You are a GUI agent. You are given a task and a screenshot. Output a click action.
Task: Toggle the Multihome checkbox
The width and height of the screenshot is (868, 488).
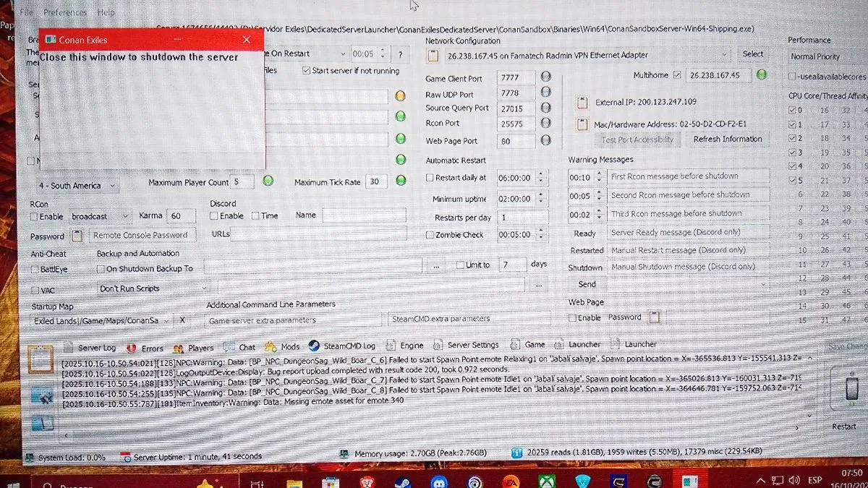(677, 74)
